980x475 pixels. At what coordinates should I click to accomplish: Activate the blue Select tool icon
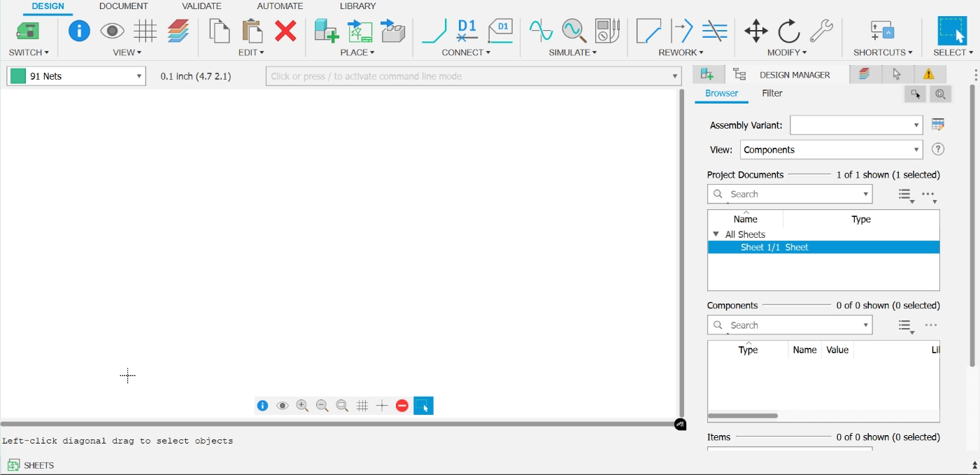coord(952,31)
